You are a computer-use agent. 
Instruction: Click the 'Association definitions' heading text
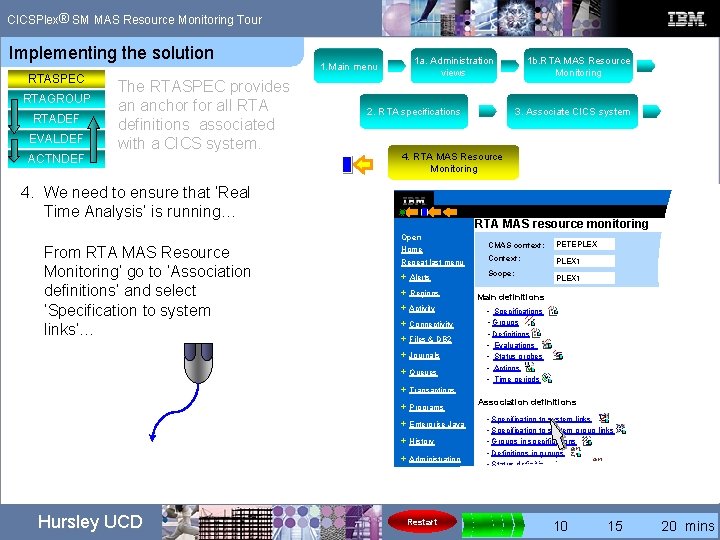tap(527, 402)
